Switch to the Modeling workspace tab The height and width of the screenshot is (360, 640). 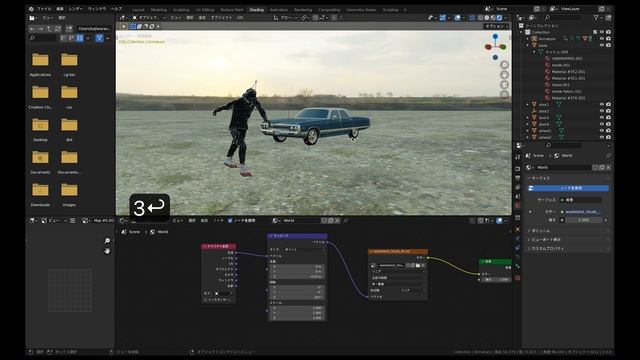pos(159,10)
